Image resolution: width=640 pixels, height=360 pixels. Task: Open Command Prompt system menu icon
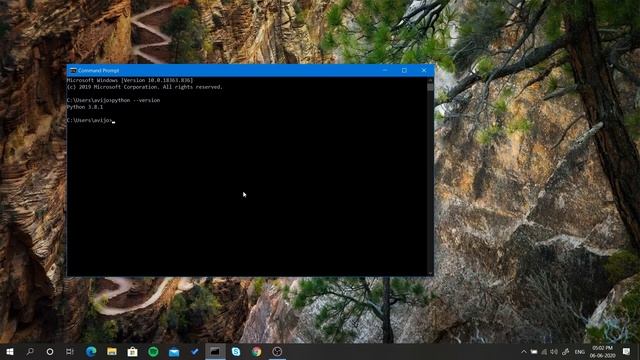click(x=73, y=71)
